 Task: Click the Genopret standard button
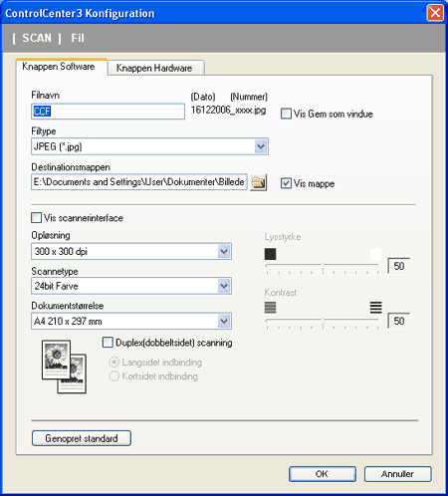click(82, 438)
